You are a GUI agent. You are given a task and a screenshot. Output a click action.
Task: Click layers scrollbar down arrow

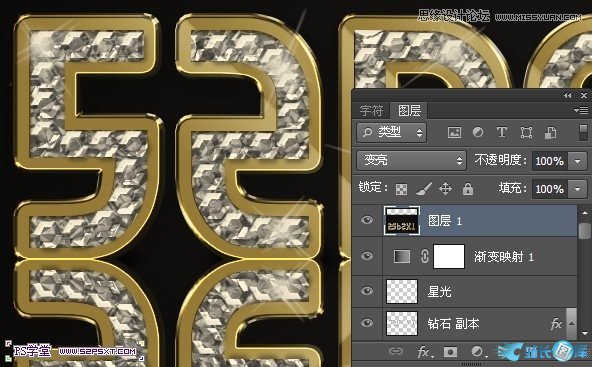585,333
